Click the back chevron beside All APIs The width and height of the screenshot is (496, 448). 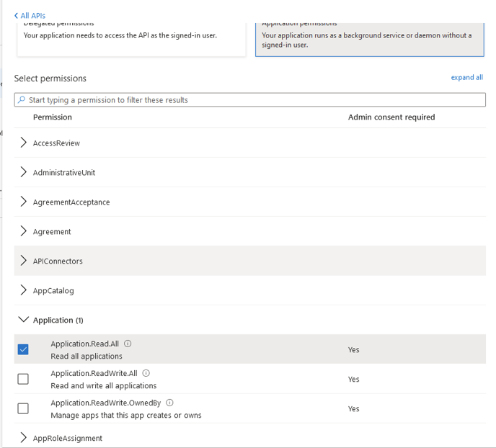(17, 15)
